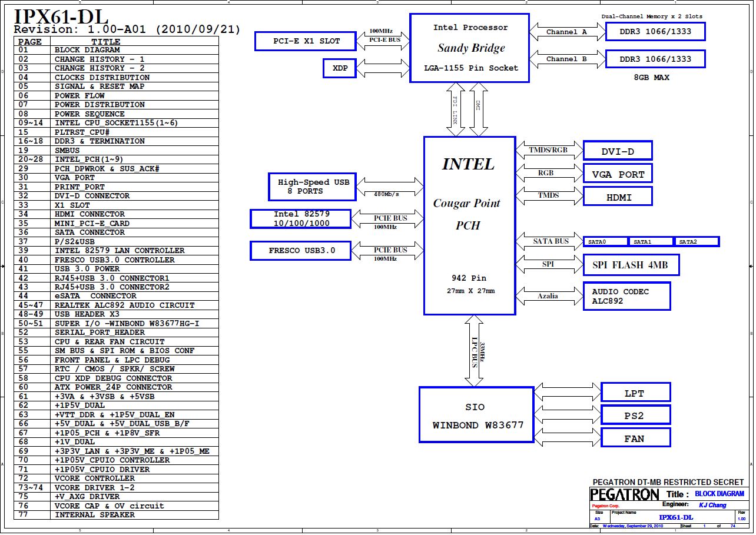Select the PEGATRON logo in title block
Viewport: 756px width, 535px height.
click(x=625, y=494)
